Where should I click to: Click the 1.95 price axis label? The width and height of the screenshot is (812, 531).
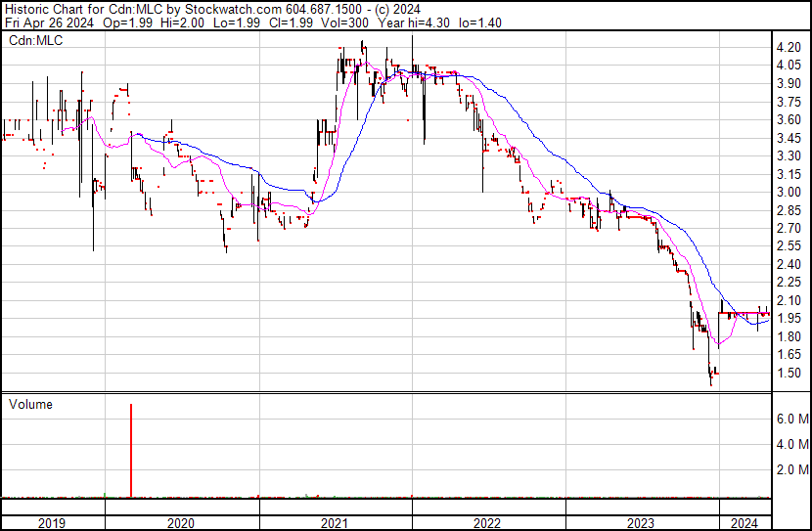[789, 318]
